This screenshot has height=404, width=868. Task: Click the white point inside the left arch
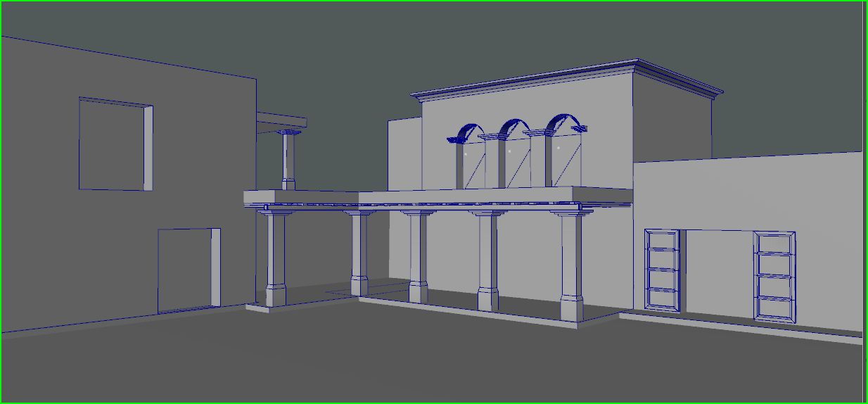pyautogui.click(x=466, y=153)
